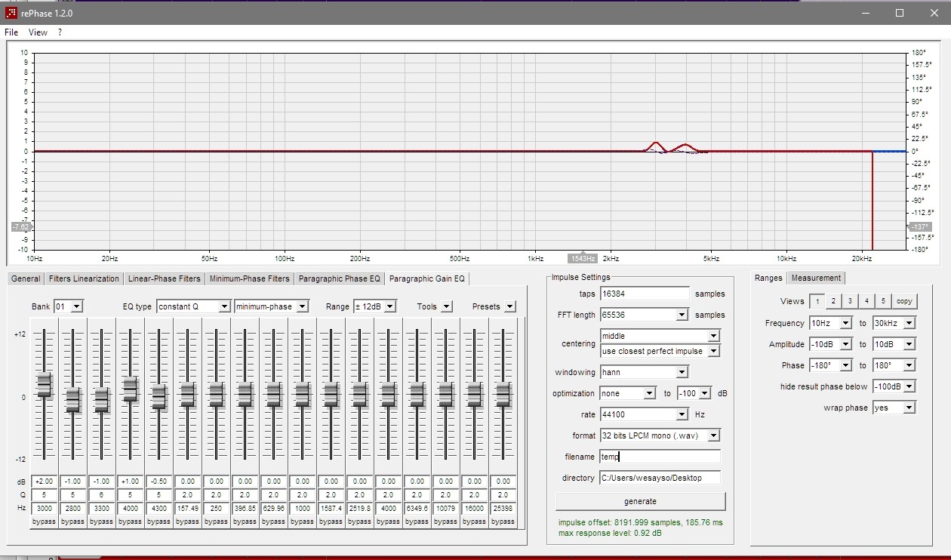The width and height of the screenshot is (951, 560).
Task: Open the Tools dropdown arrow
Action: click(447, 306)
